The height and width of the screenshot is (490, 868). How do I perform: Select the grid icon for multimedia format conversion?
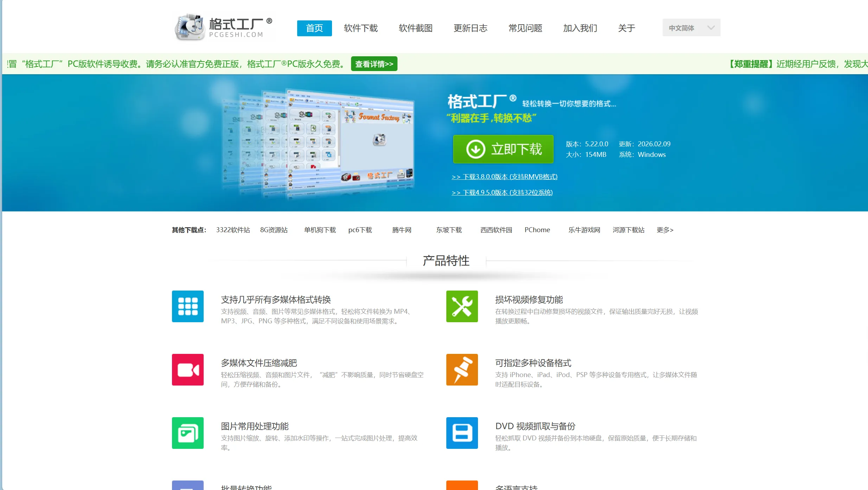pyautogui.click(x=187, y=306)
